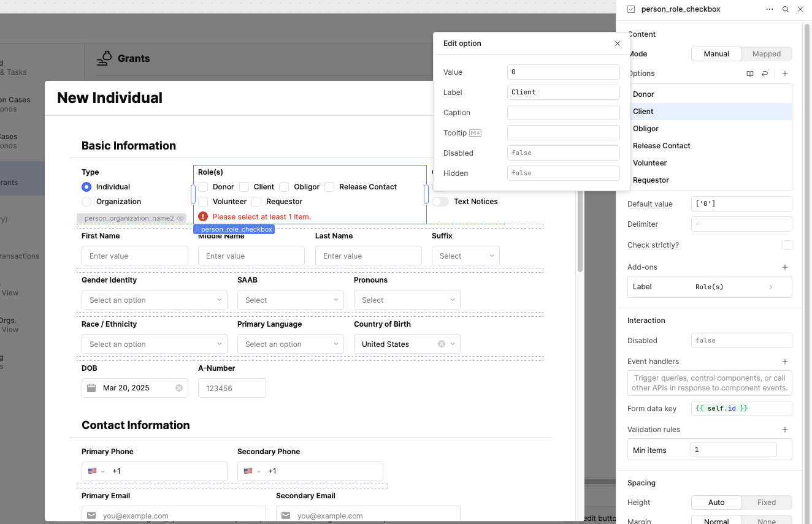Image resolution: width=812 pixels, height=524 pixels.
Task: Open the Country of Birth dropdown arrow
Action: (x=453, y=344)
